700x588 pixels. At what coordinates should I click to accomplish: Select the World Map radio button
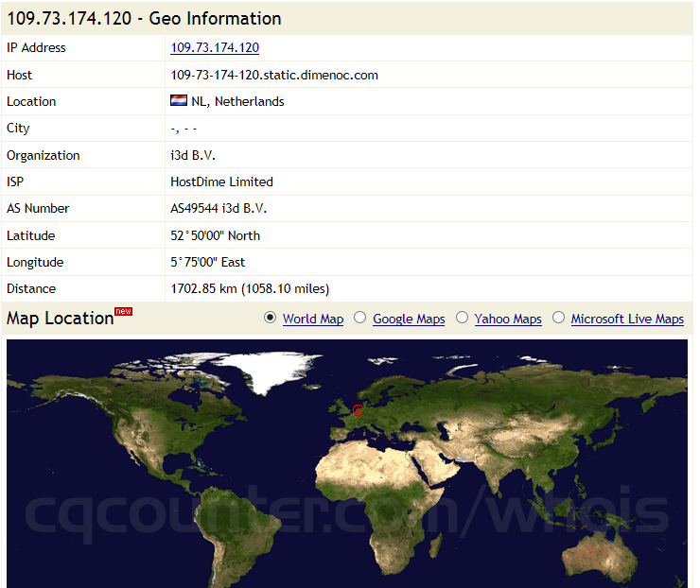tap(271, 318)
